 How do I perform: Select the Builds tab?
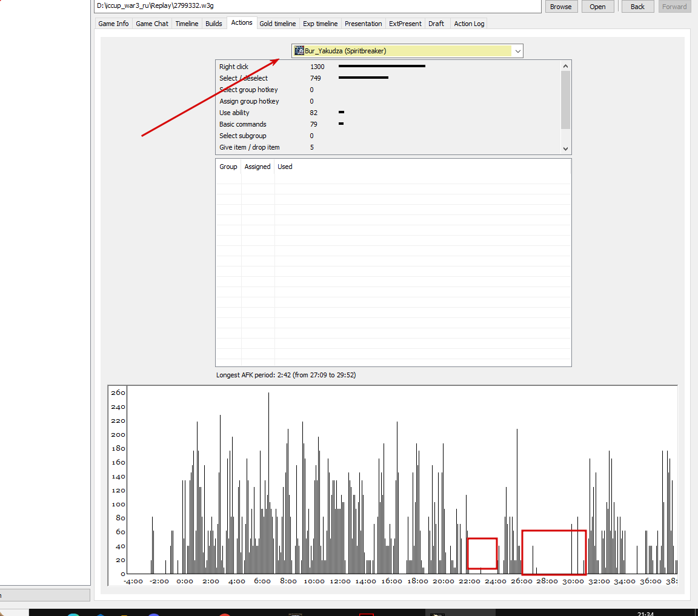tap(214, 24)
